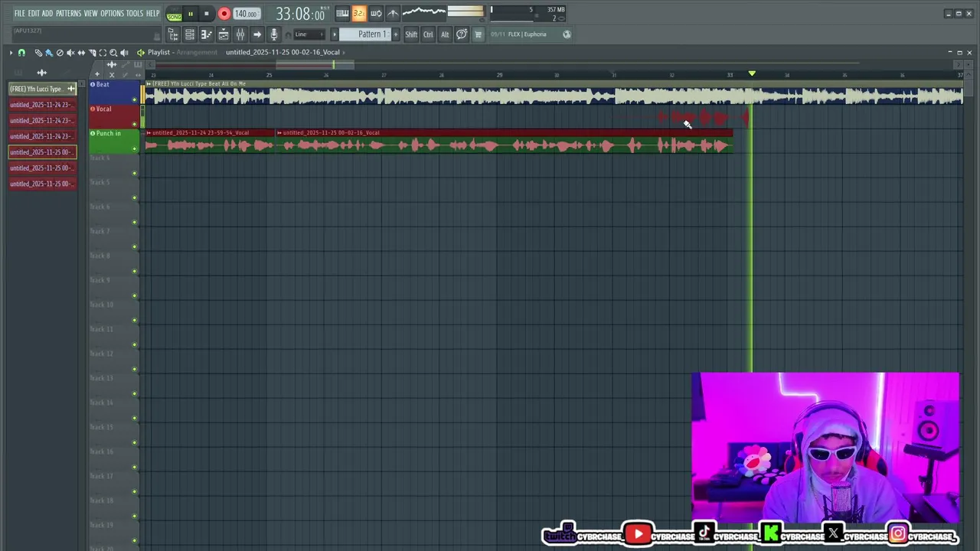Open the Line snap dropdown
This screenshot has width=980, height=551.
(x=309, y=34)
